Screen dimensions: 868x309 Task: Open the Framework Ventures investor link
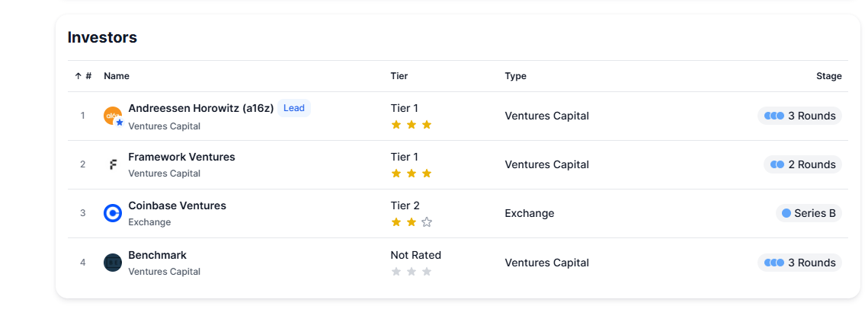[x=181, y=157]
